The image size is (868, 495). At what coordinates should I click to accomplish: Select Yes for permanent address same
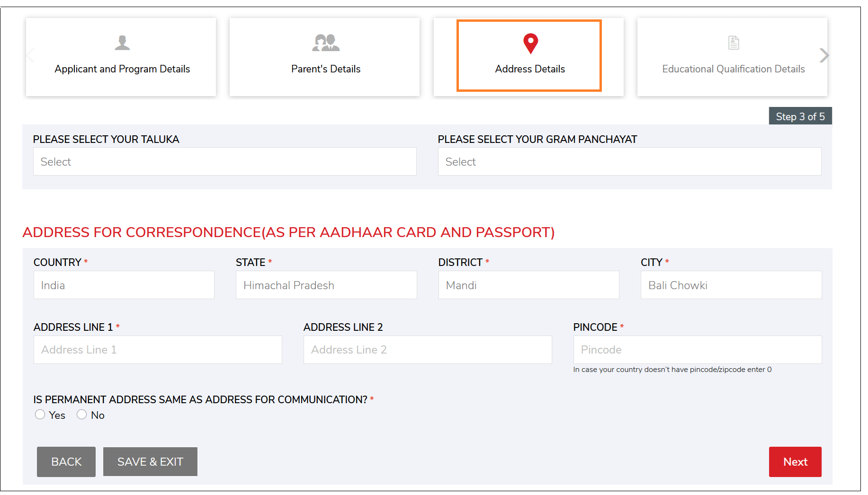(x=40, y=415)
